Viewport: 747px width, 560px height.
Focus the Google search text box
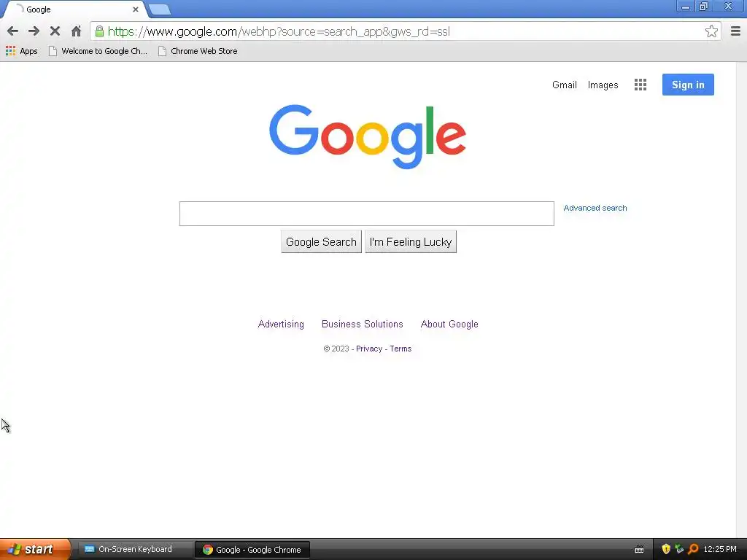pyautogui.click(x=367, y=214)
